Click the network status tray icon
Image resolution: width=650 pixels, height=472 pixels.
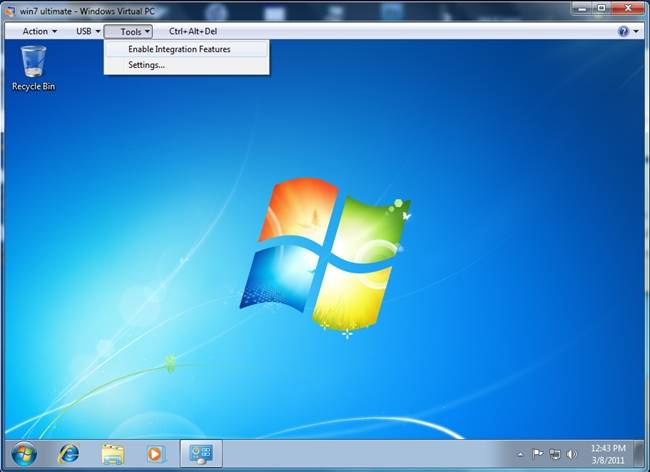tap(554, 453)
